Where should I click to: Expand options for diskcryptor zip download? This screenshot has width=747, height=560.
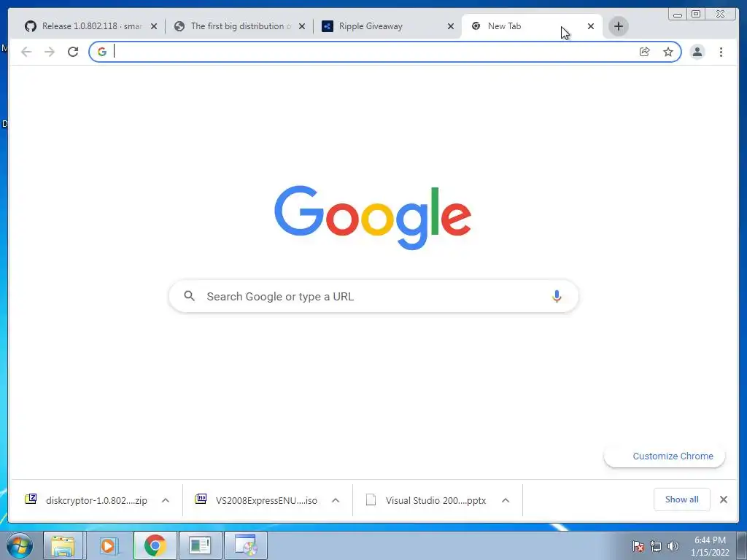tap(166, 500)
